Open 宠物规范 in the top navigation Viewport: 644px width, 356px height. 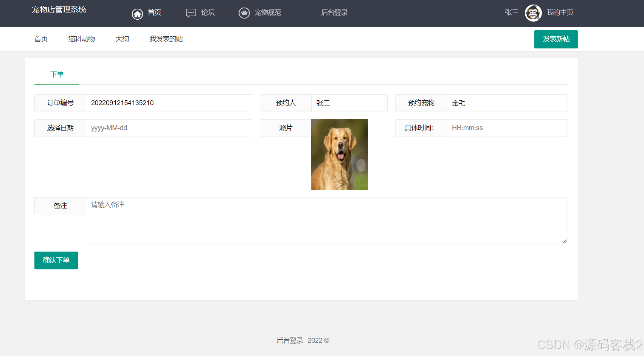point(268,12)
